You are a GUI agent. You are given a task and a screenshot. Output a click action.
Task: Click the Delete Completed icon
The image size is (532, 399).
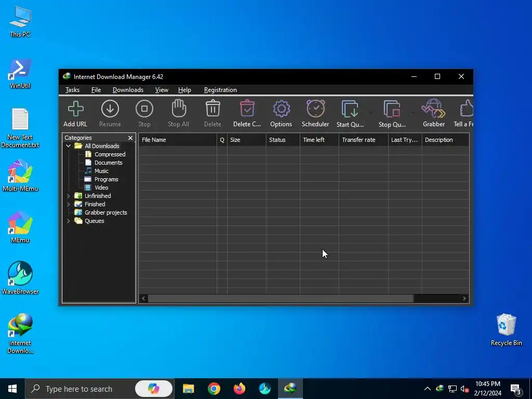click(247, 109)
